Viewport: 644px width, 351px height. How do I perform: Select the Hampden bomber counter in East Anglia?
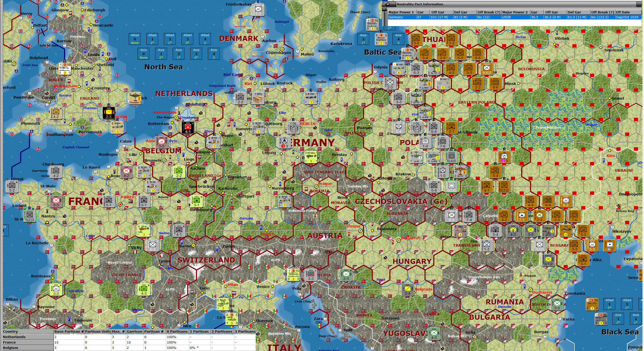coord(135,98)
